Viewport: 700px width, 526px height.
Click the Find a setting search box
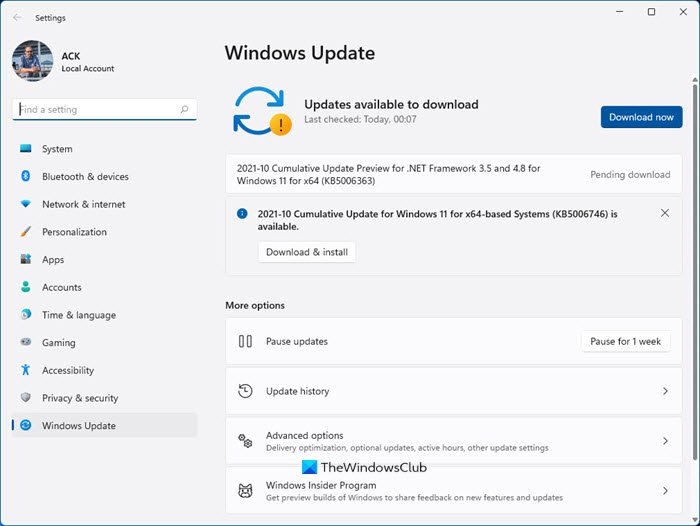pos(104,109)
